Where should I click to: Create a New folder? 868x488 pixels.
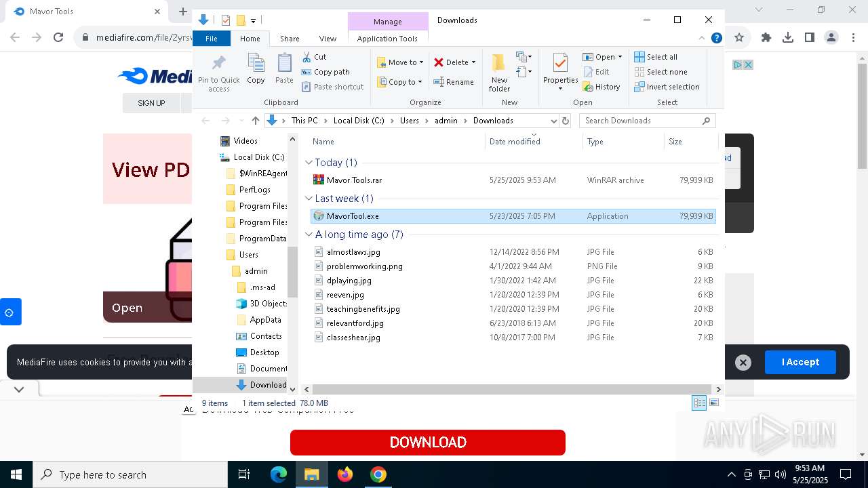[499, 73]
